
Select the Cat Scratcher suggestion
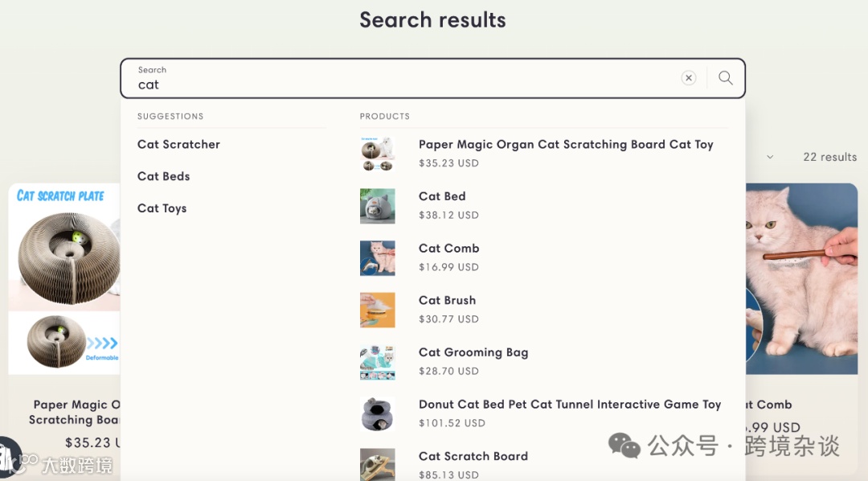coord(178,145)
